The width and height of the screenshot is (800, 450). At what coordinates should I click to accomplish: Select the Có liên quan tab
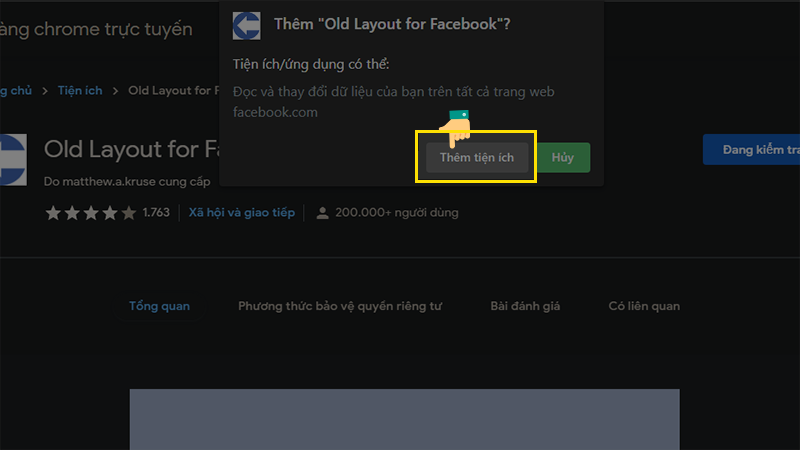[644, 306]
